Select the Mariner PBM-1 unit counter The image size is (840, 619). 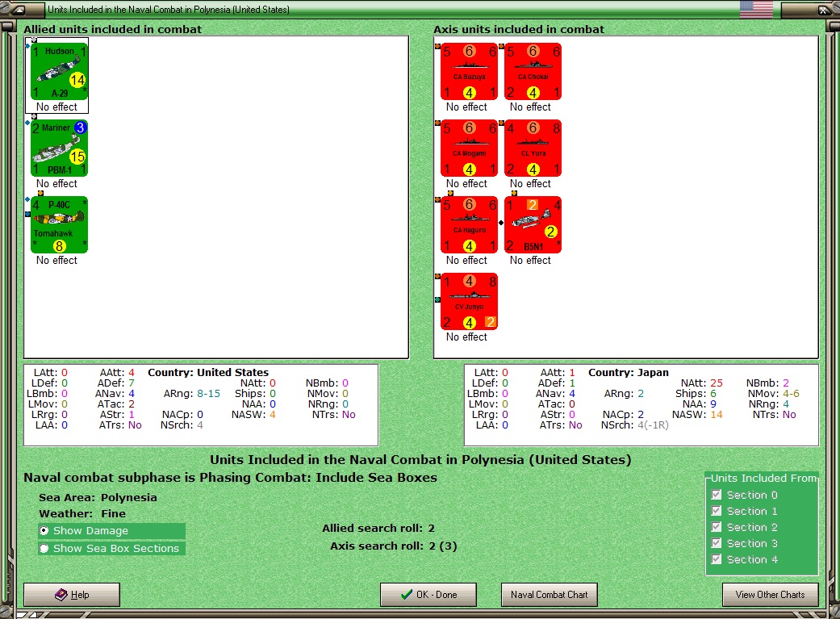[59, 148]
